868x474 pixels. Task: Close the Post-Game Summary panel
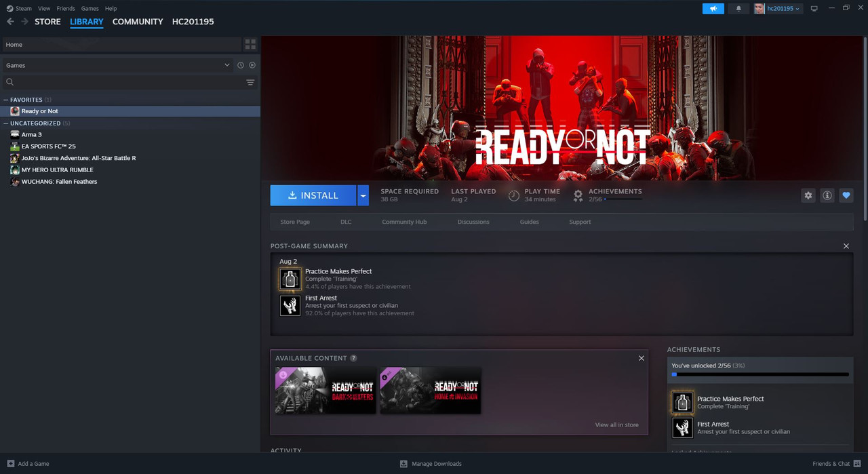(846, 246)
